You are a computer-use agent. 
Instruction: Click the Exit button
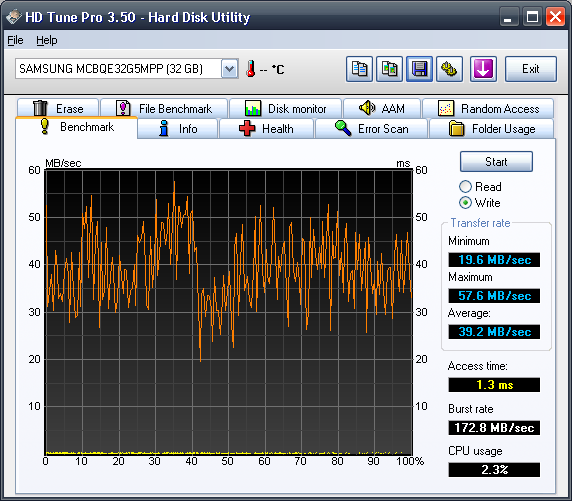coord(531,69)
